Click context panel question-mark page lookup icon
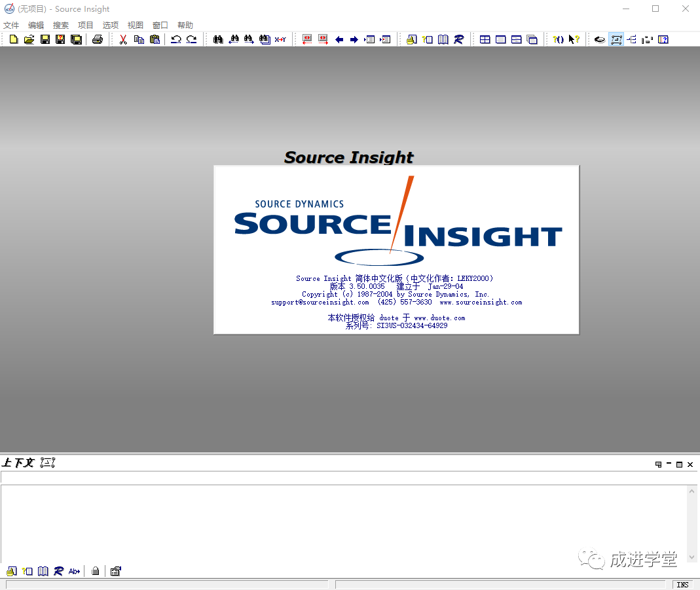This screenshot has height=590, width=700. click(28, 571)
